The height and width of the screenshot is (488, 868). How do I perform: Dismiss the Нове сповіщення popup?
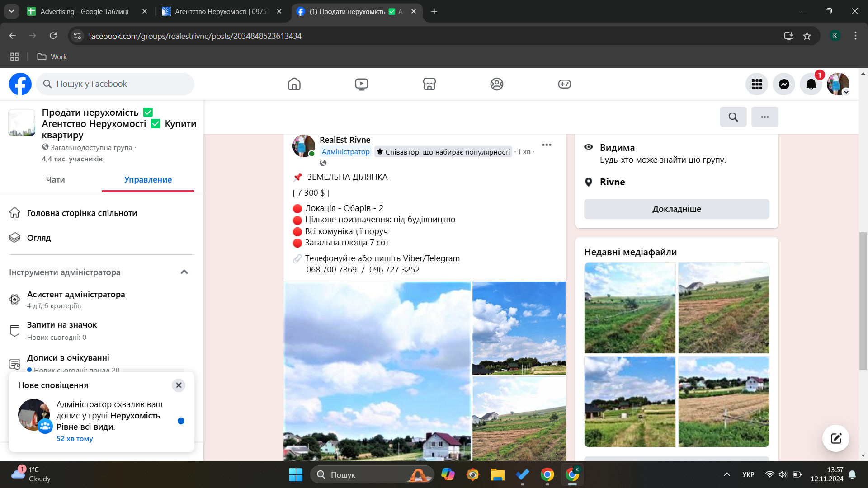[179, 385]
